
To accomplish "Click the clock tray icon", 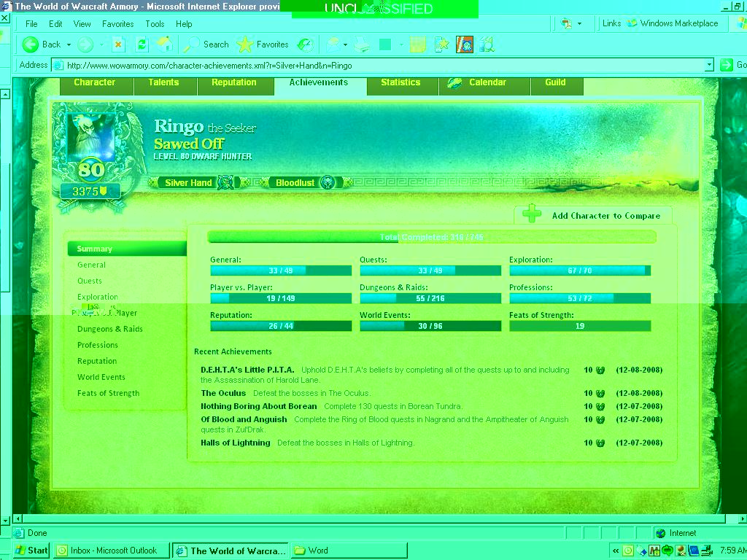I will (x=628, y=551).
